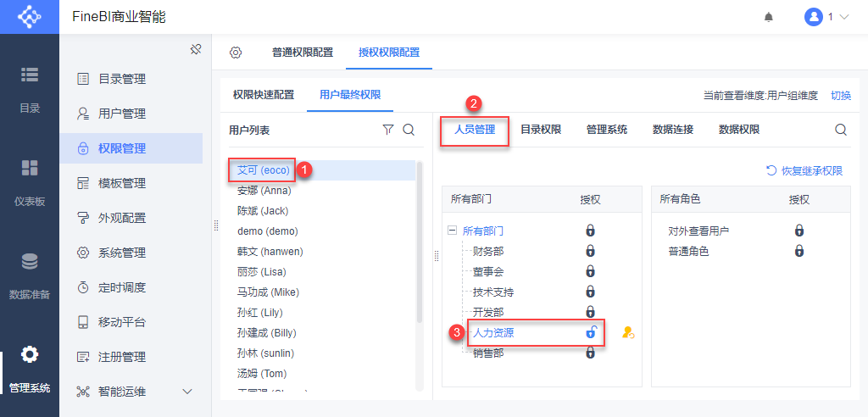Viewport: 868px width, 417px height.
Task: Expand the 智能运维 menu chevron
Action: click(187, 392)
